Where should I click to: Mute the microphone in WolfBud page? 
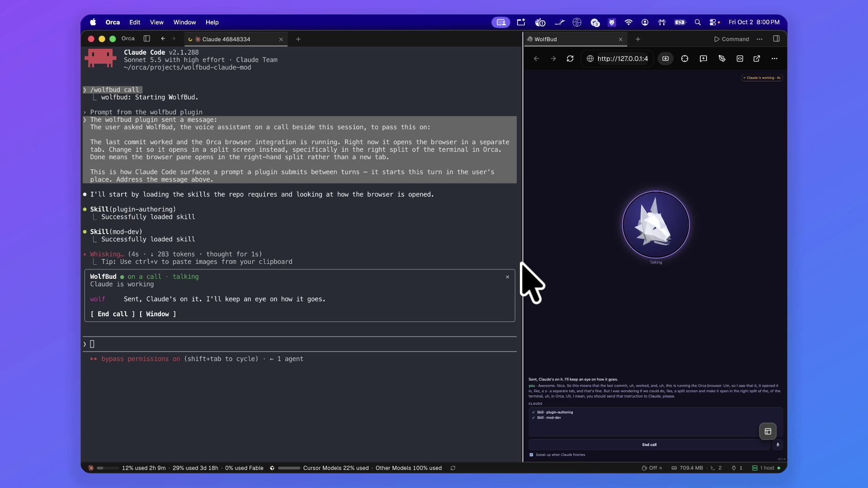pyautogui.click(x=778, y=445)
